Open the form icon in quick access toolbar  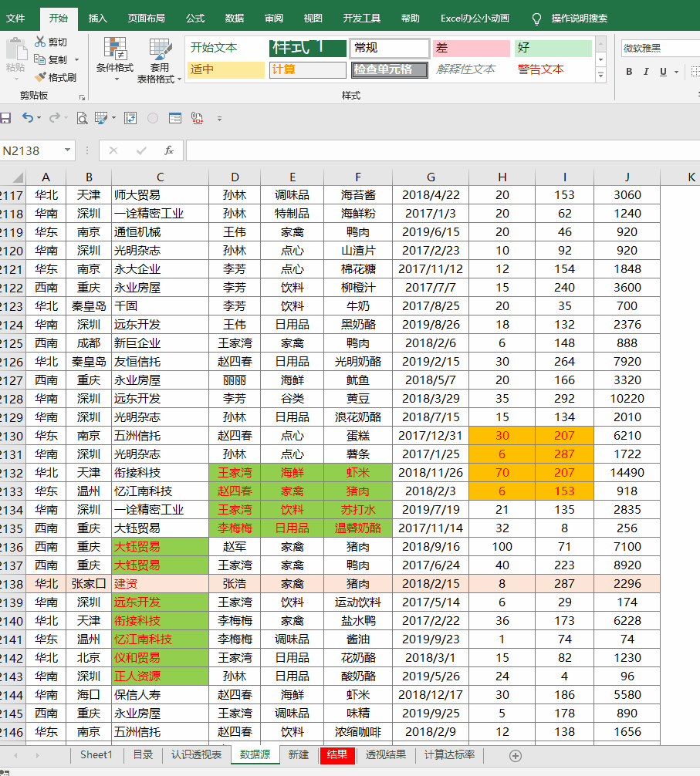click(174, 118)
